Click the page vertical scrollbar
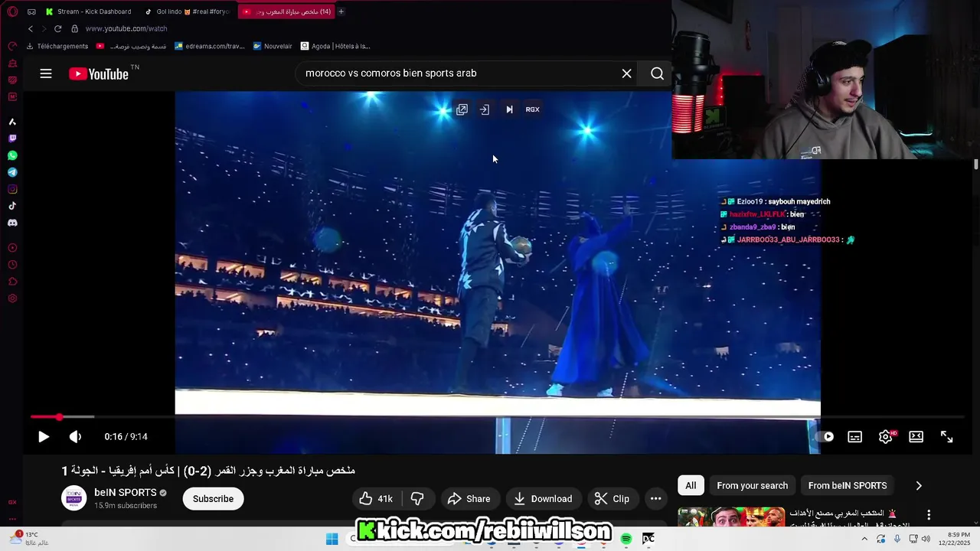 point(975,164)
